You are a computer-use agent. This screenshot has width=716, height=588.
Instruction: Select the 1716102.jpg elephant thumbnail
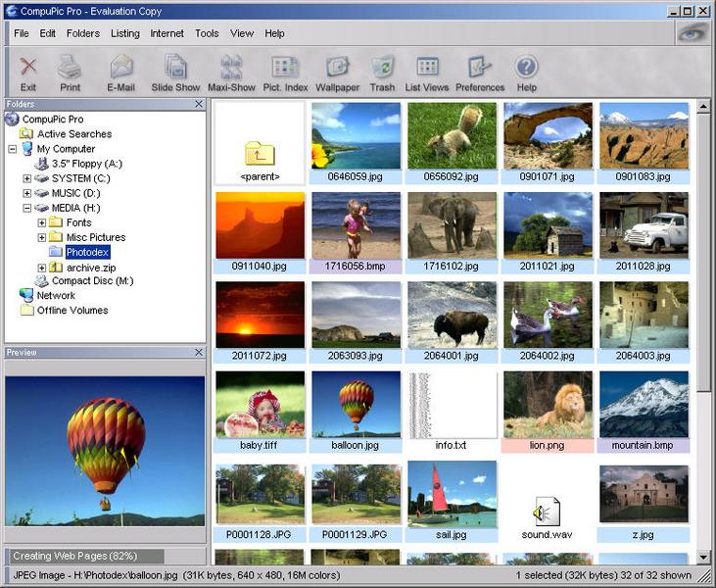tap(453, 225)
